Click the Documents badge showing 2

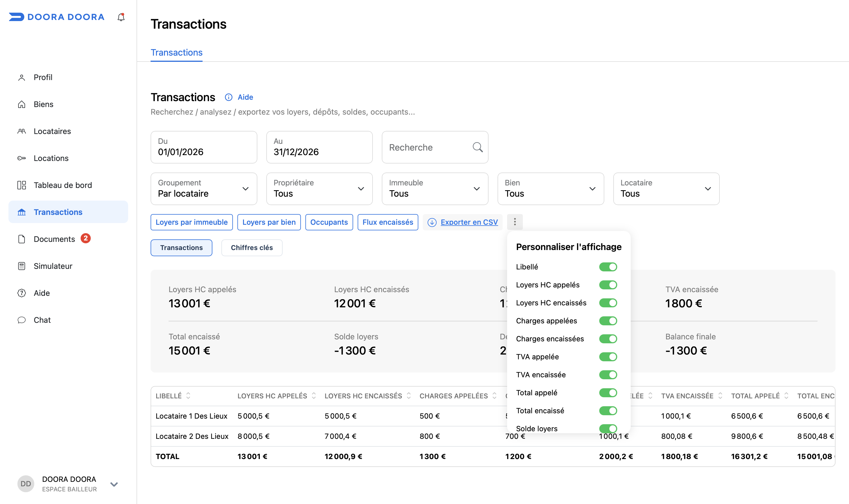(x=86, y=239)
